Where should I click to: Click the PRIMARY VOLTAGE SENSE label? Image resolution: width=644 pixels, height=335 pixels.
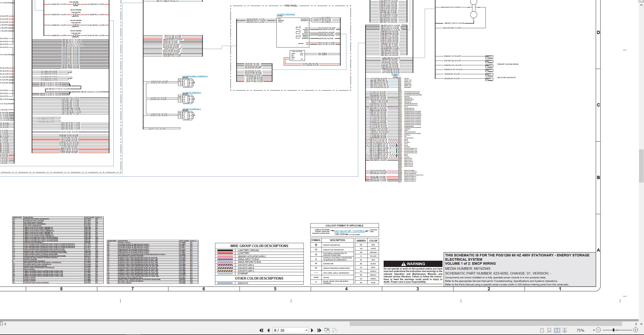coord(508,64)
